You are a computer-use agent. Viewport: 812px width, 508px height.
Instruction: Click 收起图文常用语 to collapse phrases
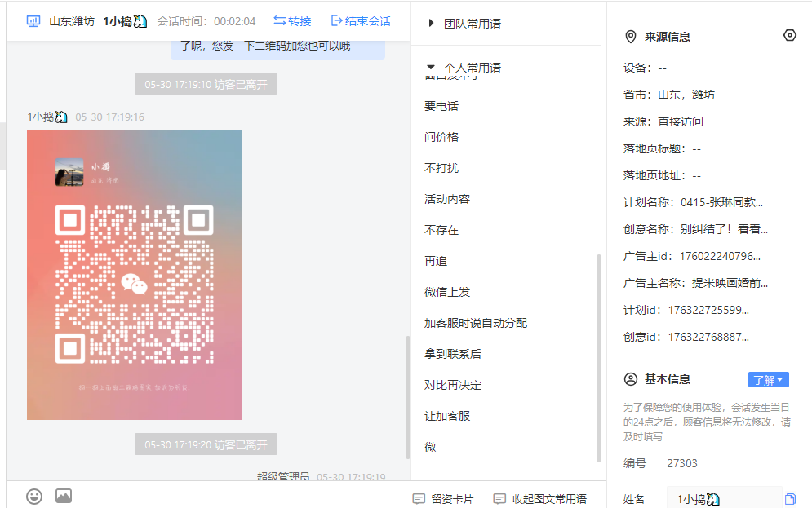(x=540, y=499)
